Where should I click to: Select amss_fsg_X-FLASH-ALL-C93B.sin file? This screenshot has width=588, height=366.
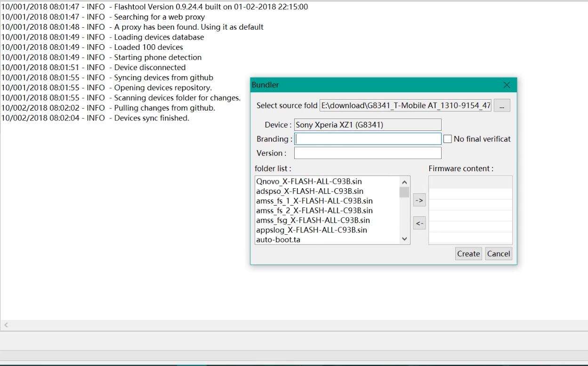tap(313, 220)
